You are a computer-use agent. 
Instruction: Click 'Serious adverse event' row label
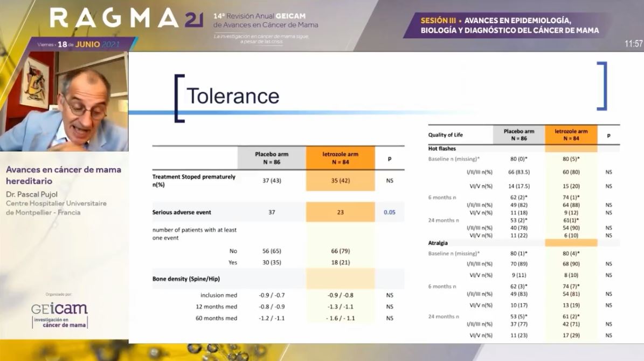click(182, 212)
